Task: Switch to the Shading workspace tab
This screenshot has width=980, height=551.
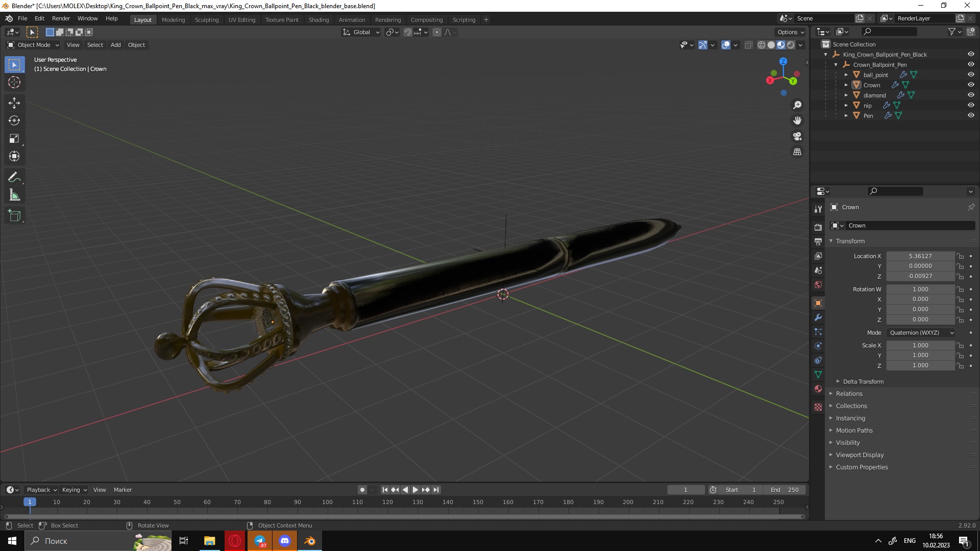Action: 318,20
